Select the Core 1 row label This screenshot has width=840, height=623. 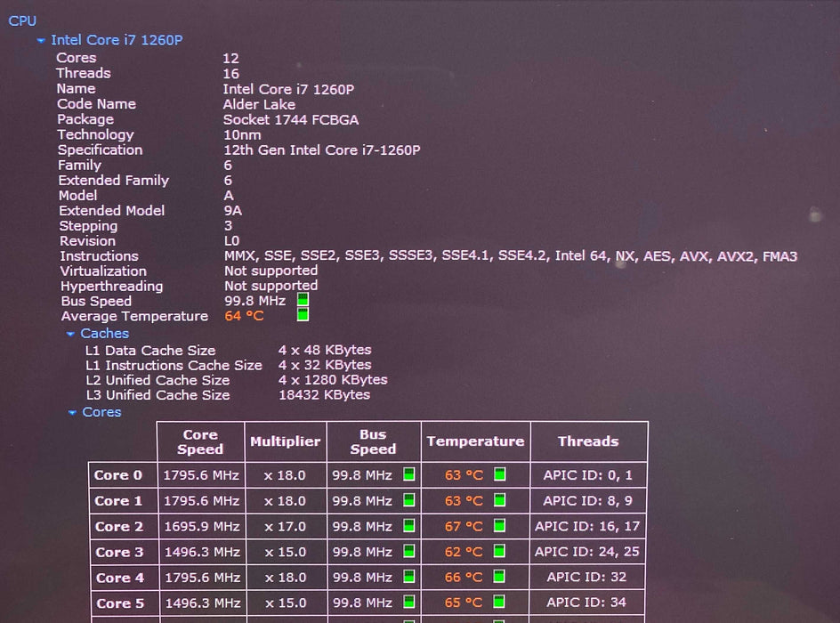tap(118, 501)
